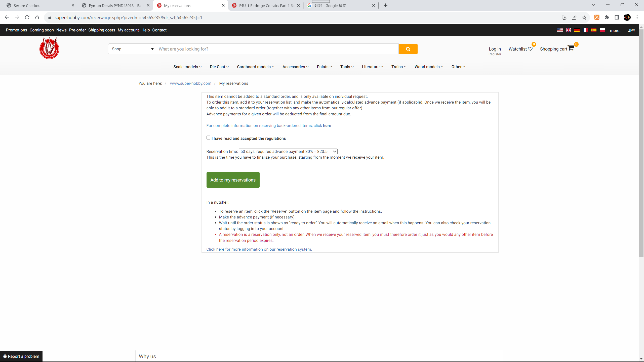Viewport: 644px width, 362px height.
Task: Go back with browser back arrow
Action: click(7, 17)
